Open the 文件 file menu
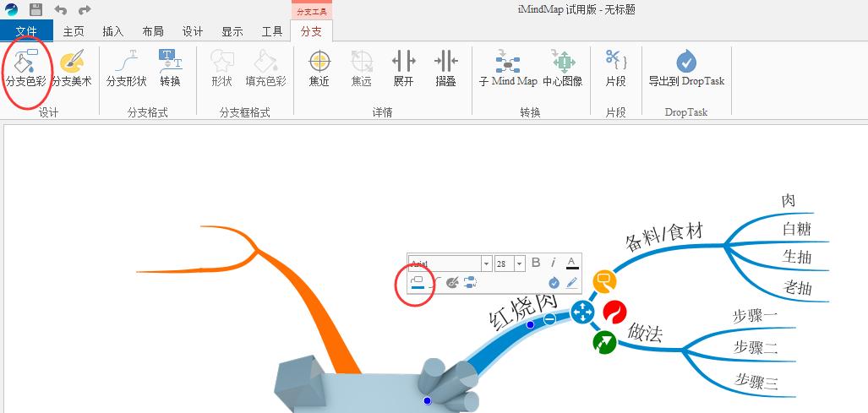Image resolution: width=868 pixels, height=413 pixels. point(26,31)
